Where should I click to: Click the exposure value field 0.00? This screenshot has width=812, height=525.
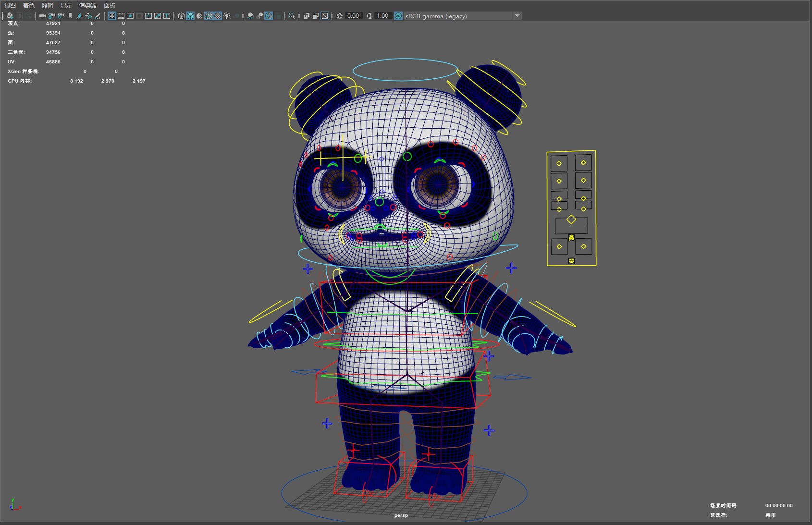354,16
